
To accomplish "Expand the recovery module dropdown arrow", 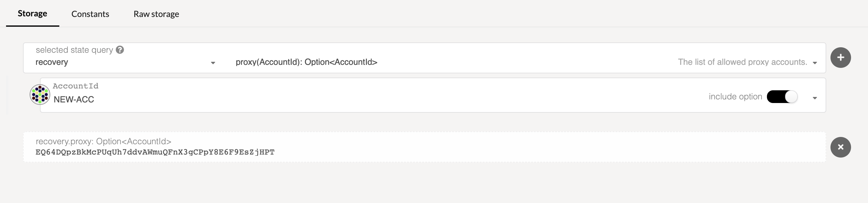I will pyautogui.click(x=213, y=63).
